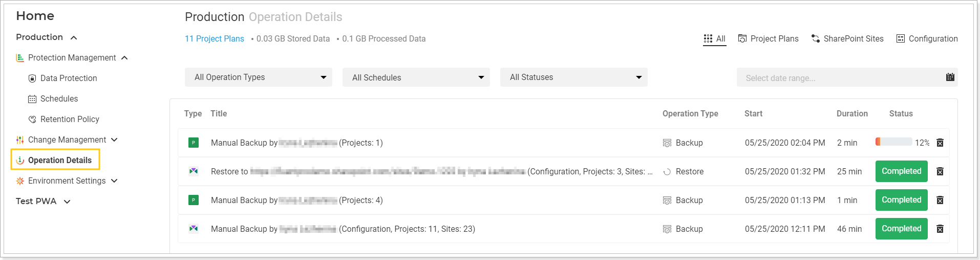This screenshot has height=260, width=980.
Task: Open the calendar date picker icon
Action: tap(950, 77)
